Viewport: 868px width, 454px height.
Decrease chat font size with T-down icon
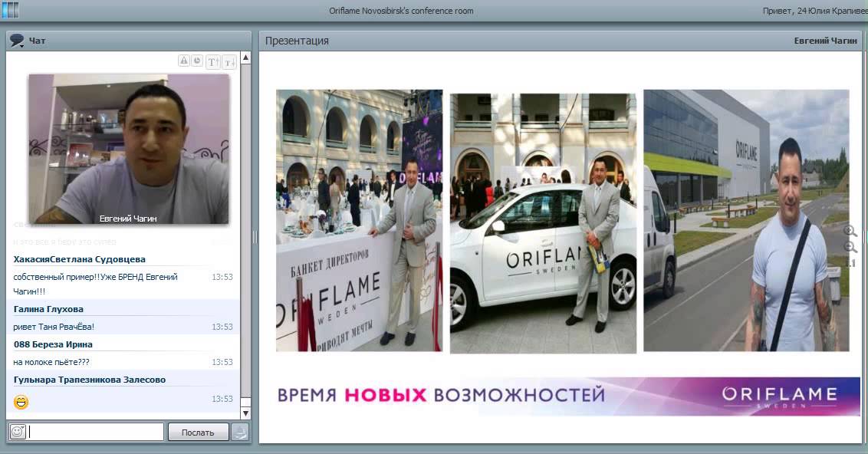tap(230, 62)
